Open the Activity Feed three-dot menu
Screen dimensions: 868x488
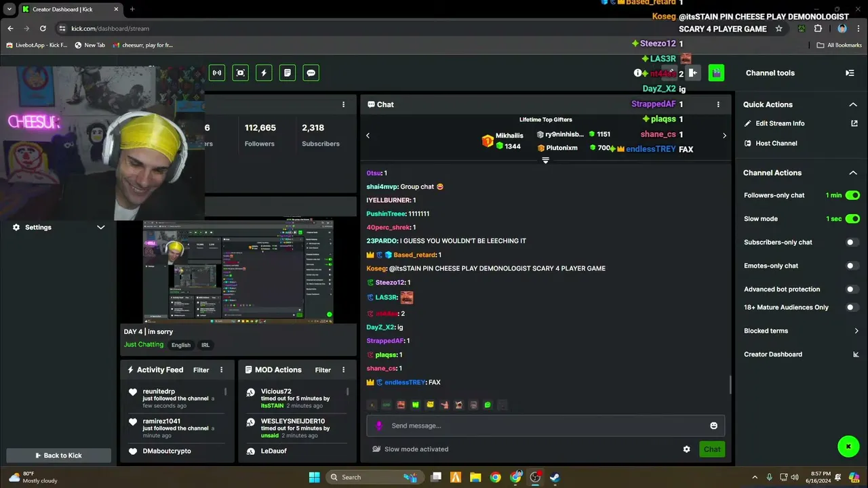(x=221, y=370)
